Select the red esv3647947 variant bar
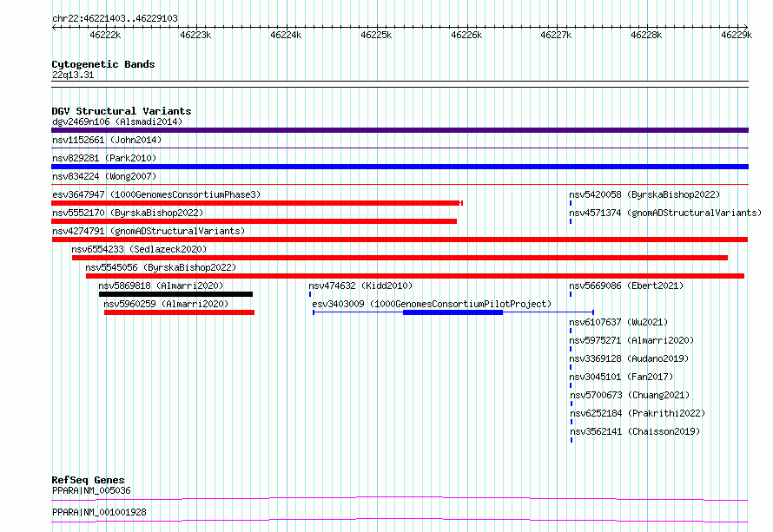773x532 pixels. point(257,203)
